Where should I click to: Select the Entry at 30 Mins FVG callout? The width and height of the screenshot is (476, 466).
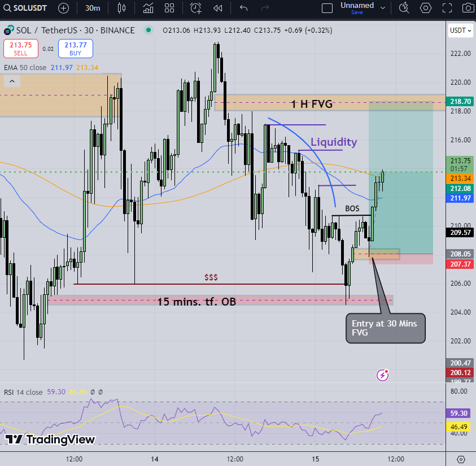[386, 328]
